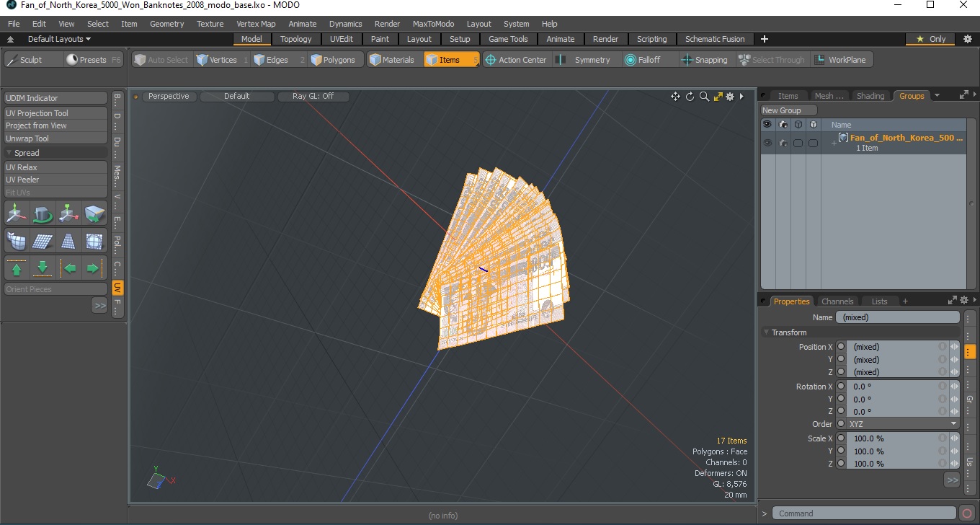This screenshot has height=525, width=980.
Task: Open rotation Order XYZ dropdown
Action: (x=903, y=424)
